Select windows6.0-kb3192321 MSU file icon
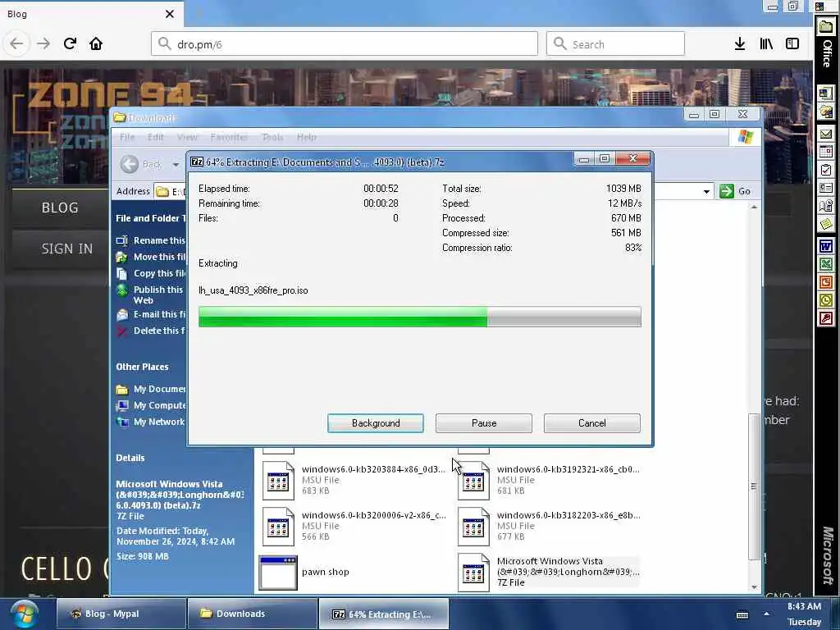840x630 pixels. click(x=473, y=481)
